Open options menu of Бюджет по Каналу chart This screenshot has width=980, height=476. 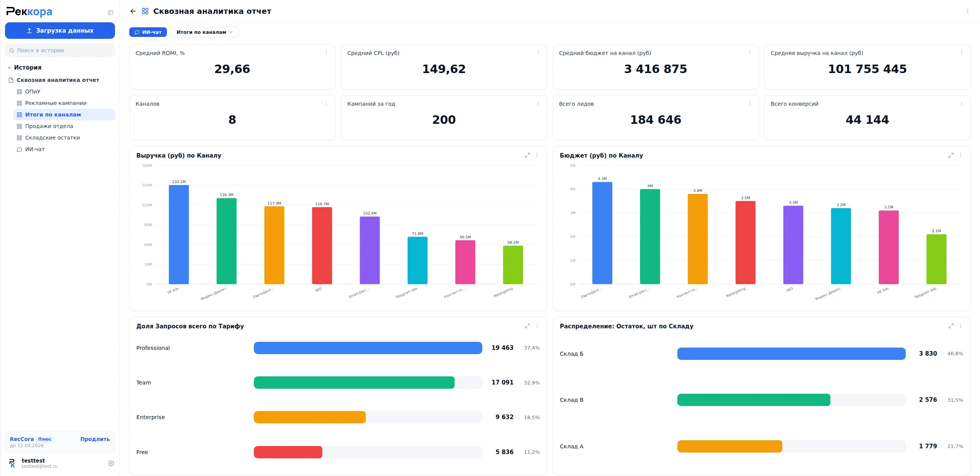click(961, 155)
